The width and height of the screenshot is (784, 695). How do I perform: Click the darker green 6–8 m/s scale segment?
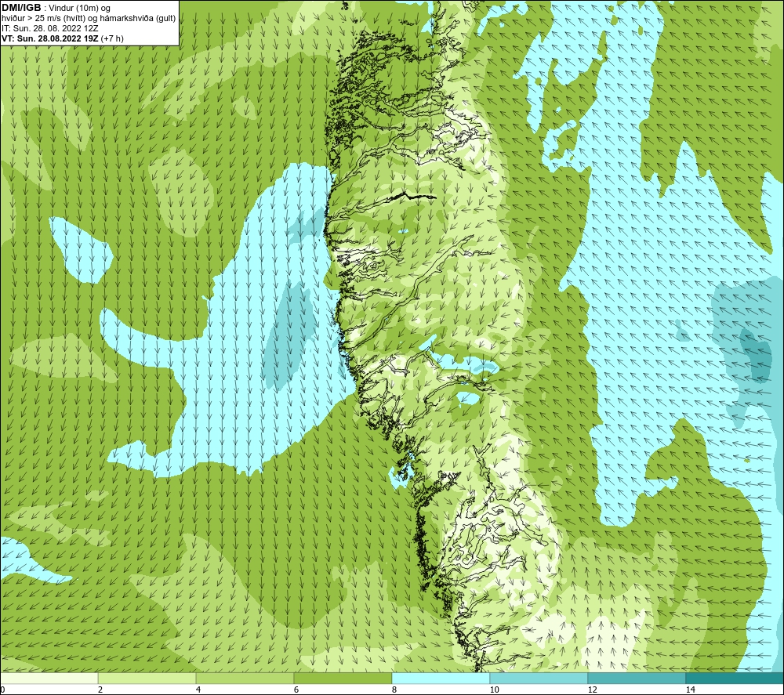[343, 678]
